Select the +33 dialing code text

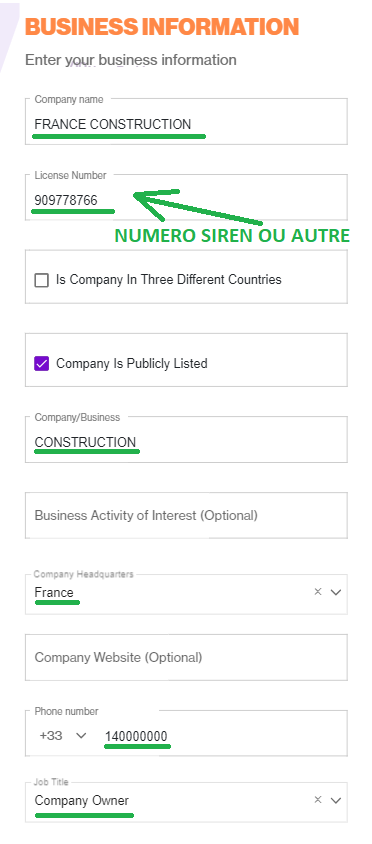[51, 735]
